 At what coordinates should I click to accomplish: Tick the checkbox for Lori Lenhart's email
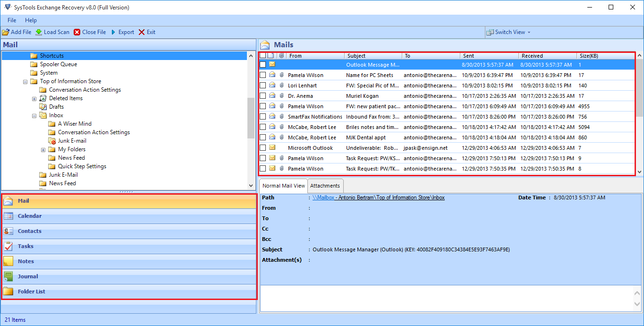pyautogui.click(x=263, y=86)
